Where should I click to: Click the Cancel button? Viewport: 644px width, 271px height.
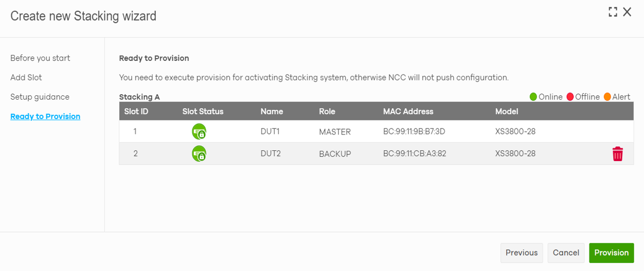[x=566, y=252]
